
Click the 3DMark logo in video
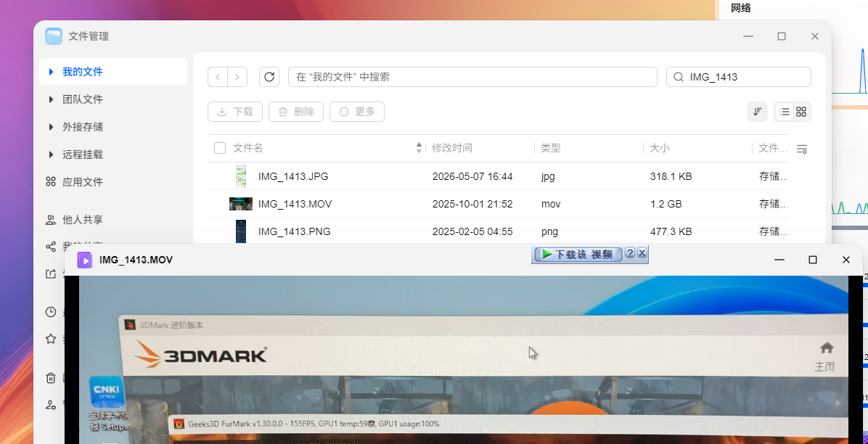[x=201, y=354]
